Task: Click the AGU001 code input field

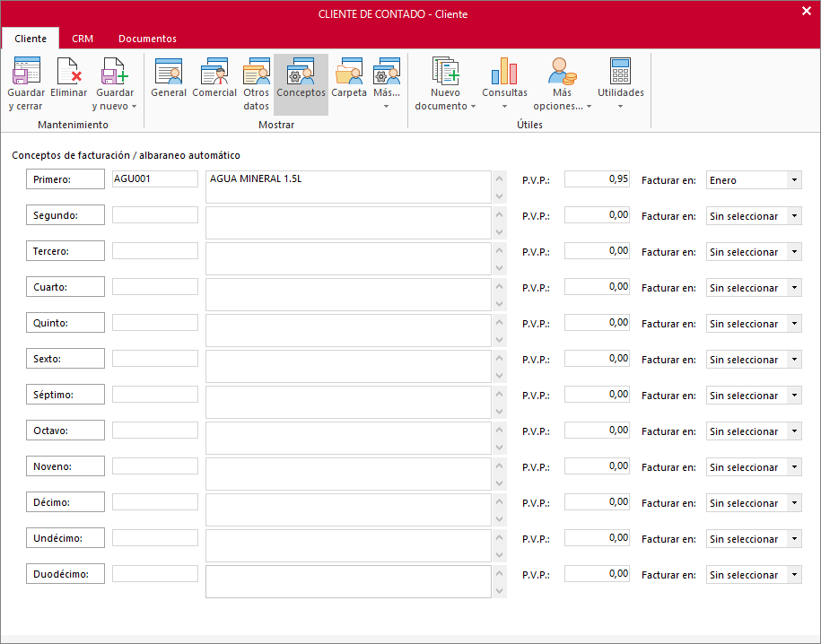Action: pos(153,179)
